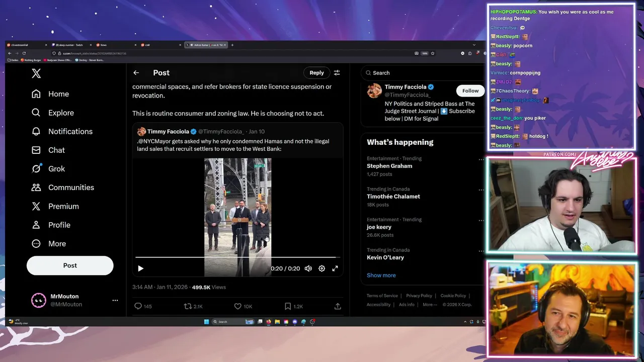Bookmark this page with star icon
This screenshot has width=644, height=362.
point(433,53)
